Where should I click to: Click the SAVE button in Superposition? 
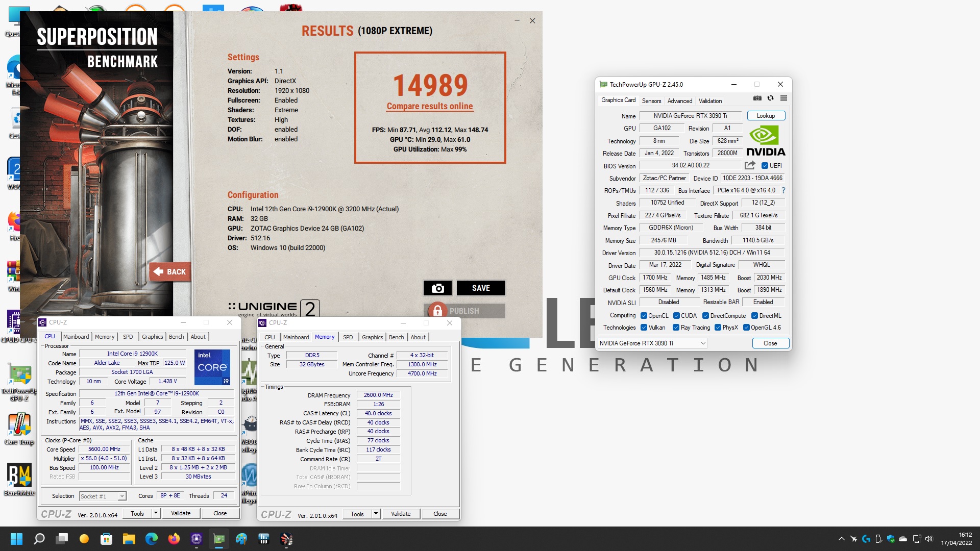(x=481, y=288)
